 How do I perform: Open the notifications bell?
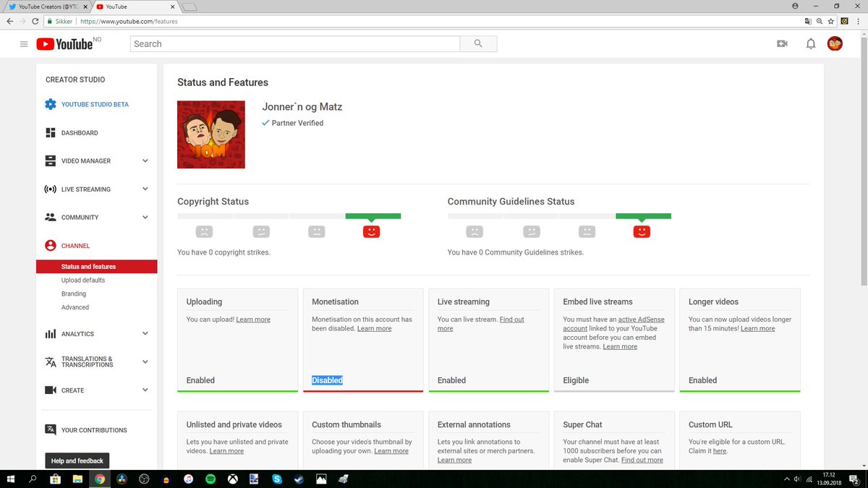pos(811,44)
